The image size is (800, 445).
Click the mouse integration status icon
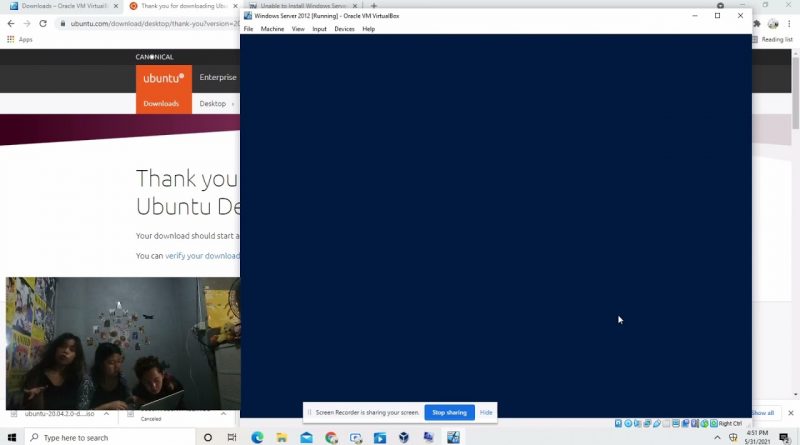pyautogui.click(x=705, y=424)
